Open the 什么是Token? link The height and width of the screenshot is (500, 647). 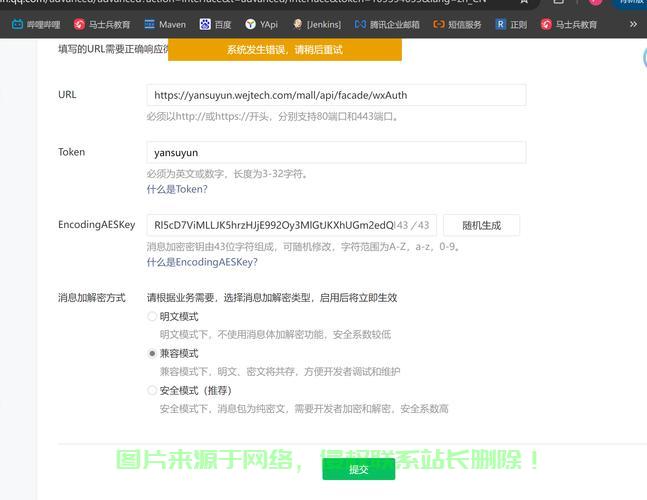177,189
